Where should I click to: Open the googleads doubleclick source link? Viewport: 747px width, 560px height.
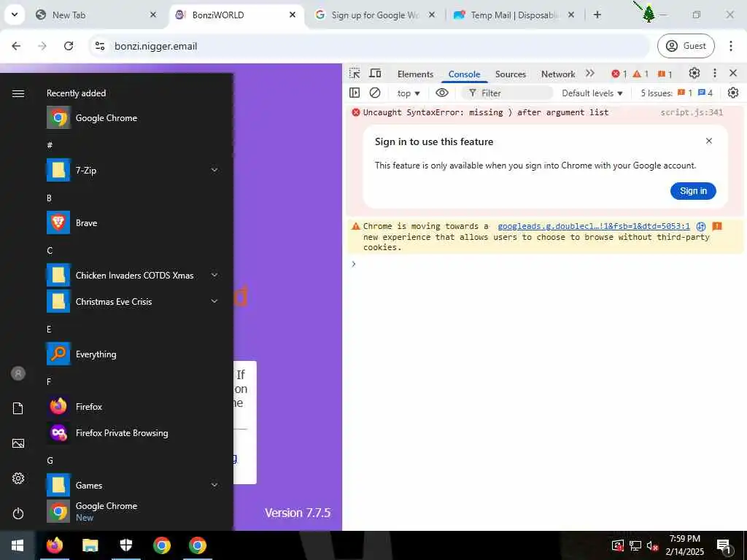594,226
